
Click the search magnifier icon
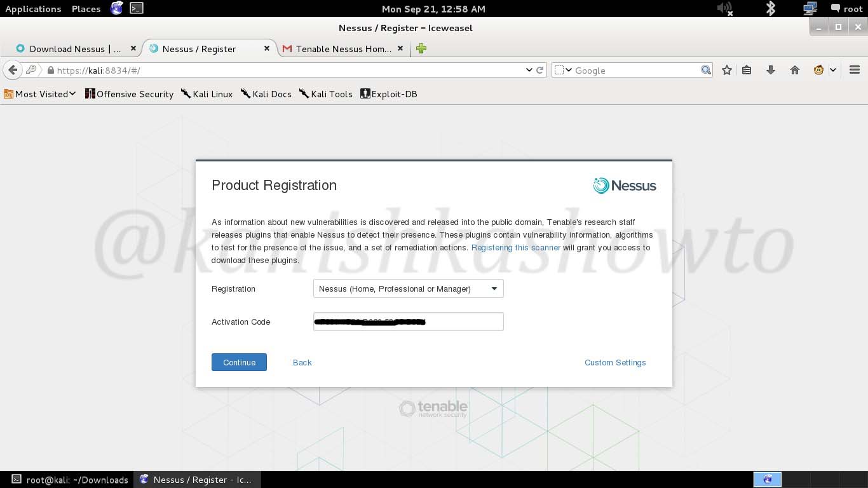(706, 70)
